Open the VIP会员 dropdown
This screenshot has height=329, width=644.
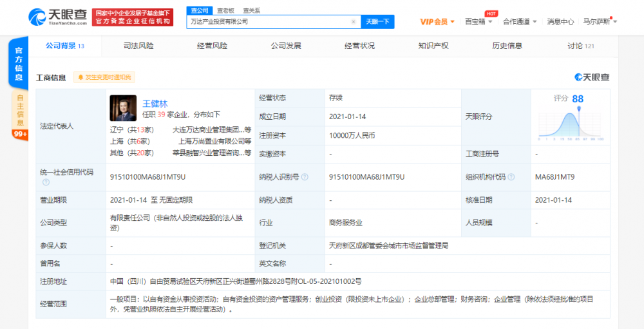coord(437,22)
